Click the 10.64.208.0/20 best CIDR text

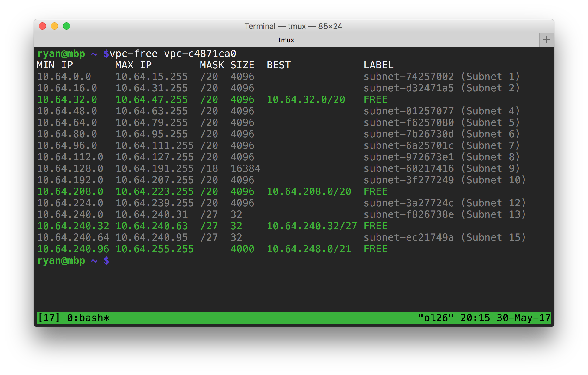[309, 192]
